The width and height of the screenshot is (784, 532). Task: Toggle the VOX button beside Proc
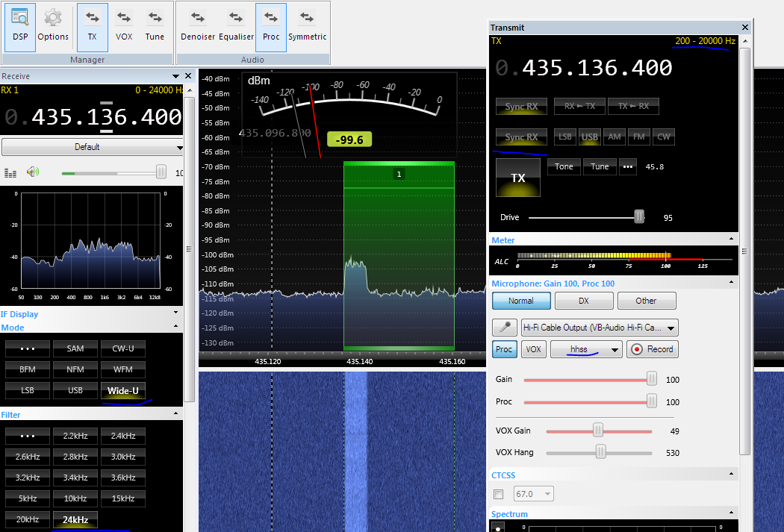pos(533,349)
